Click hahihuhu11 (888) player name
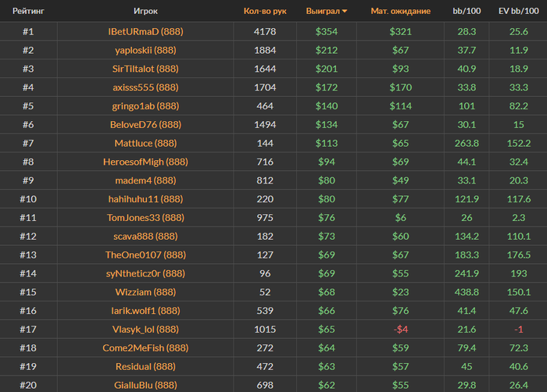547x392 pixels. pyautogui.click(x=145, y=199)
